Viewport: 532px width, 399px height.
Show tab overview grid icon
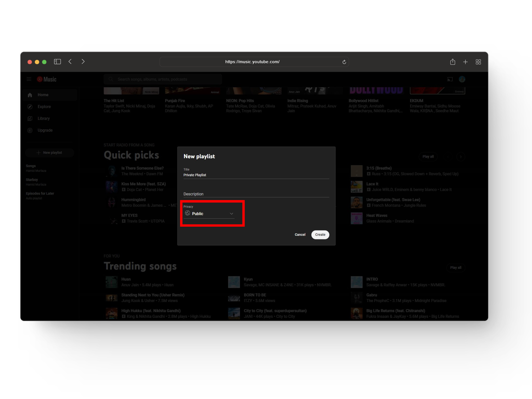tap(478, 62)
